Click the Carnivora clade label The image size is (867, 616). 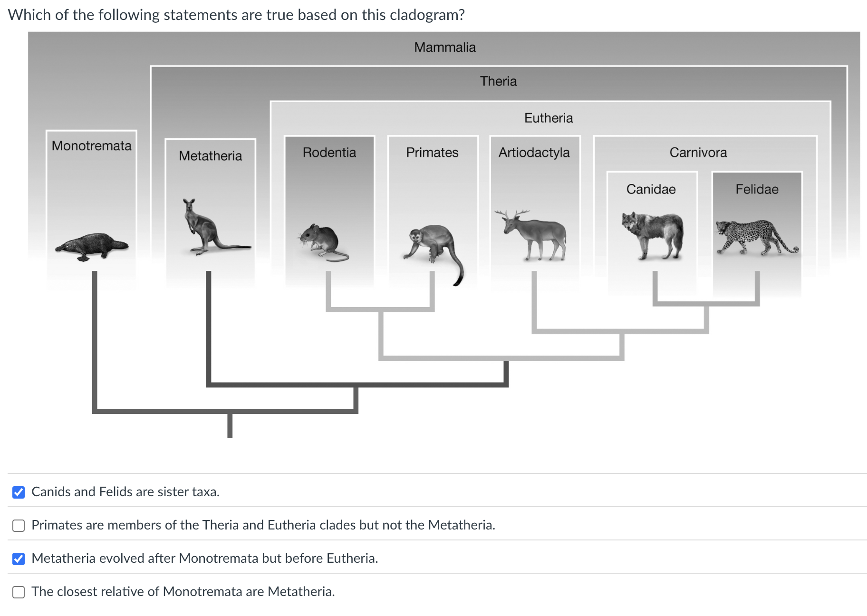[x=698, y=153]
